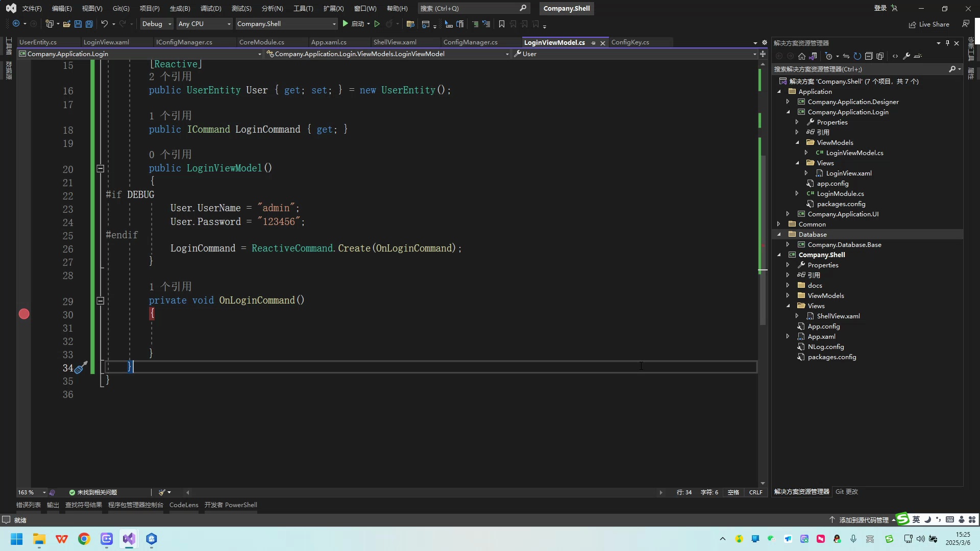Expand the Company.Application.UI project node
This screenshot has height=551, width=980.
click(789, 214)
